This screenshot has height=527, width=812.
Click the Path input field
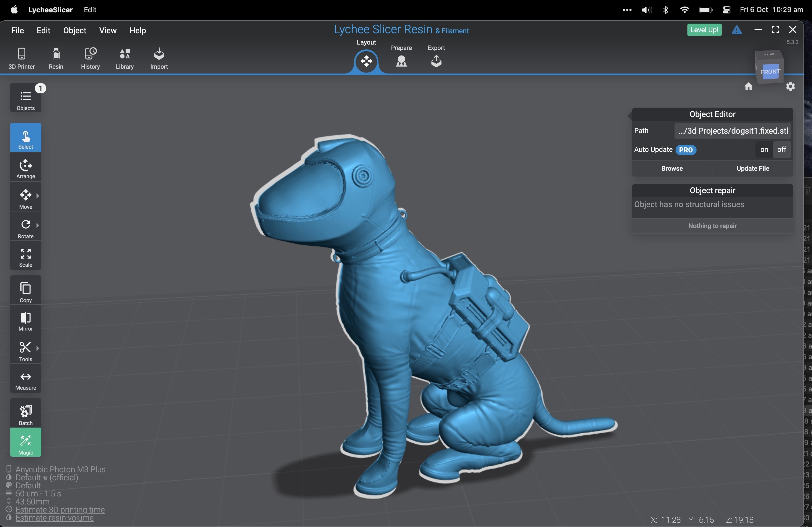pos(733,131)
